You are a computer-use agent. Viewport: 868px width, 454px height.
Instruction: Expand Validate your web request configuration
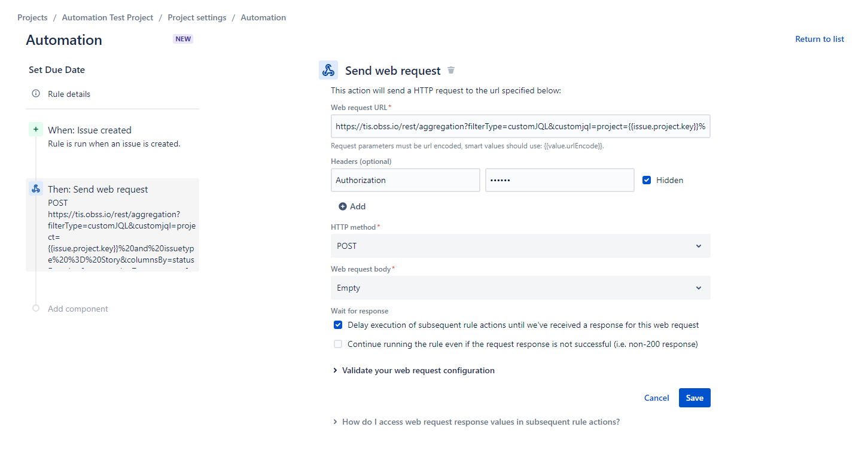point(418,370)
